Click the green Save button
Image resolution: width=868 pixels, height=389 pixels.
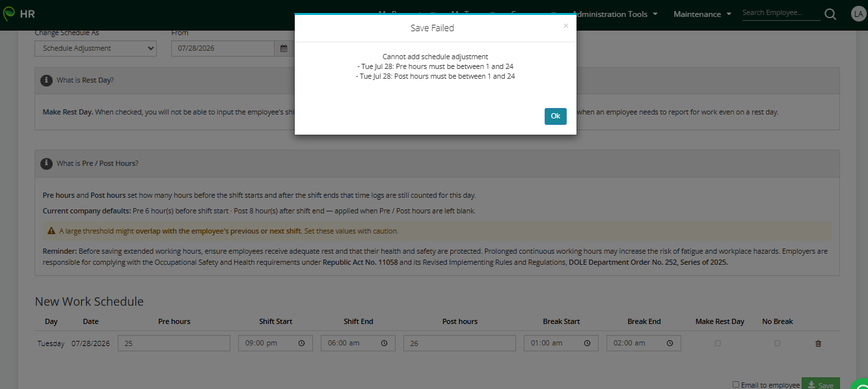tap(821, 384)
